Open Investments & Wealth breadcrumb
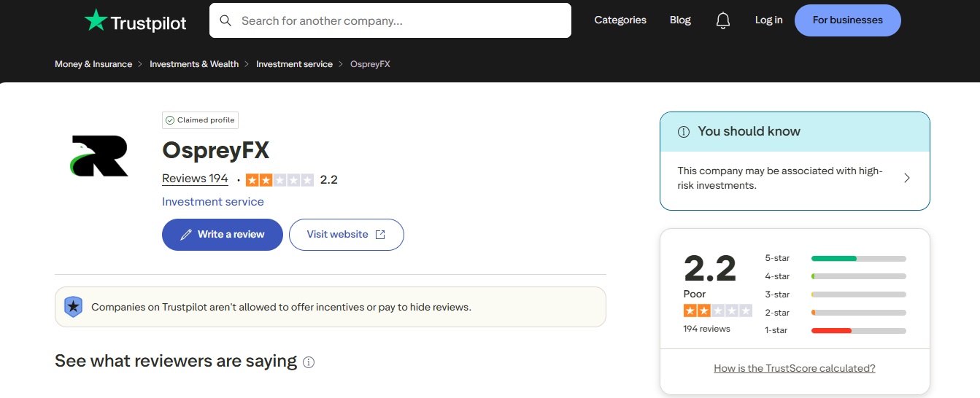980x398 pixels. tap(194, 64)
